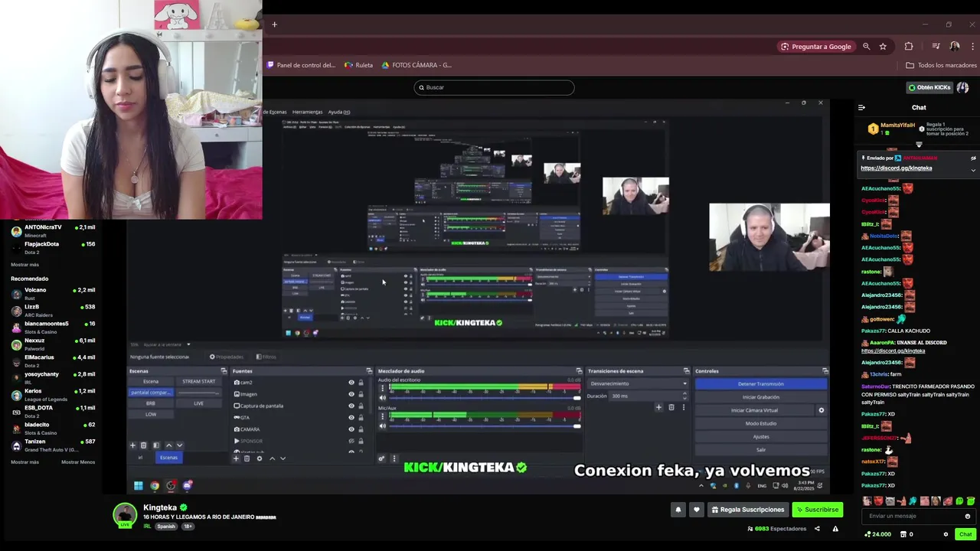Open Ruleta bookmark in bookmarks bar
Image resolution: width=980 pixels, height=551 pixels.
358,65
